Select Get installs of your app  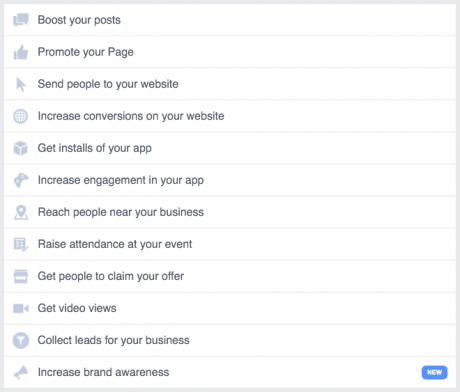(230, 148)
